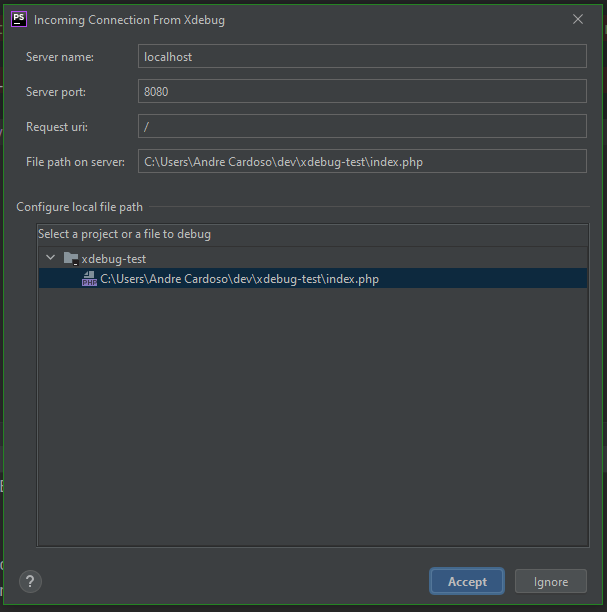Ignore the incoming Xdebug connection

tap(551, 582)
